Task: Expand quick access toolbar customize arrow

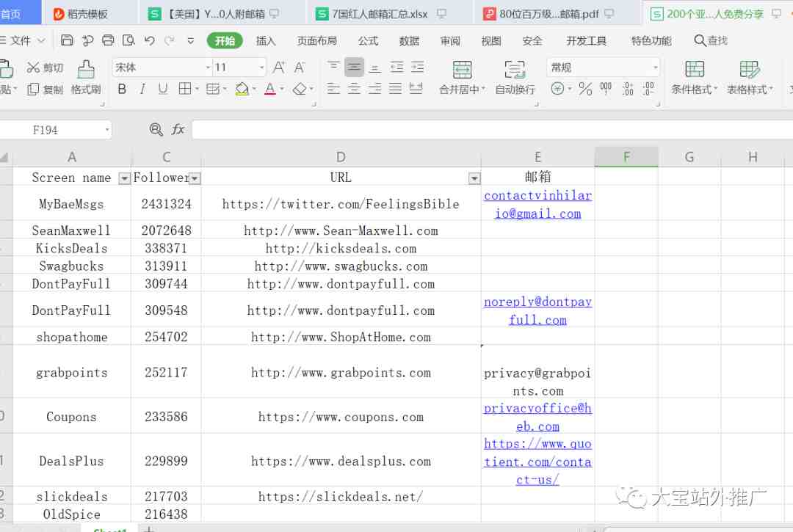Action: (191, 40)
